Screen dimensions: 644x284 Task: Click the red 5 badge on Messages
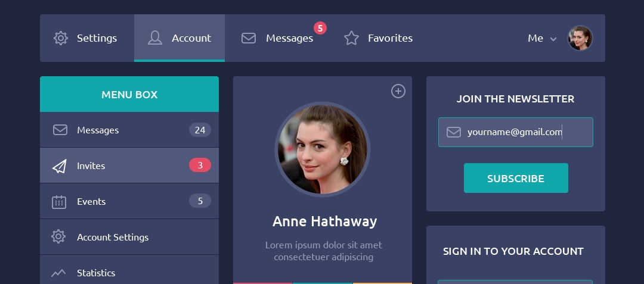coord(320,28)
